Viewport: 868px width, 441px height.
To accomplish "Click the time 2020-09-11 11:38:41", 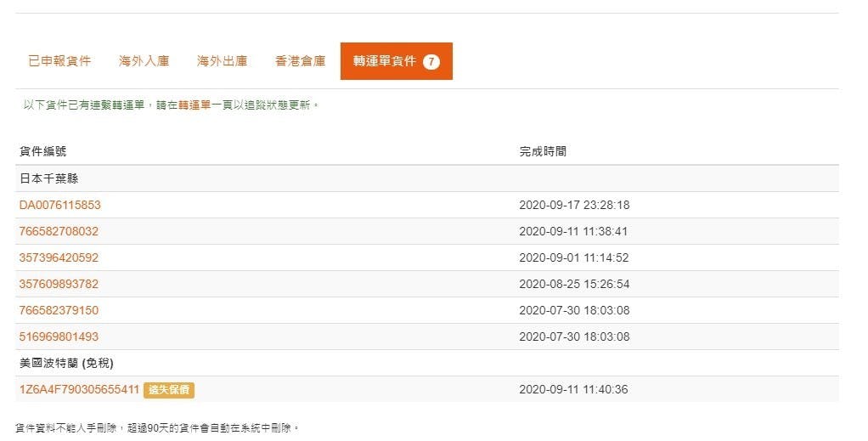I will 573,231.
